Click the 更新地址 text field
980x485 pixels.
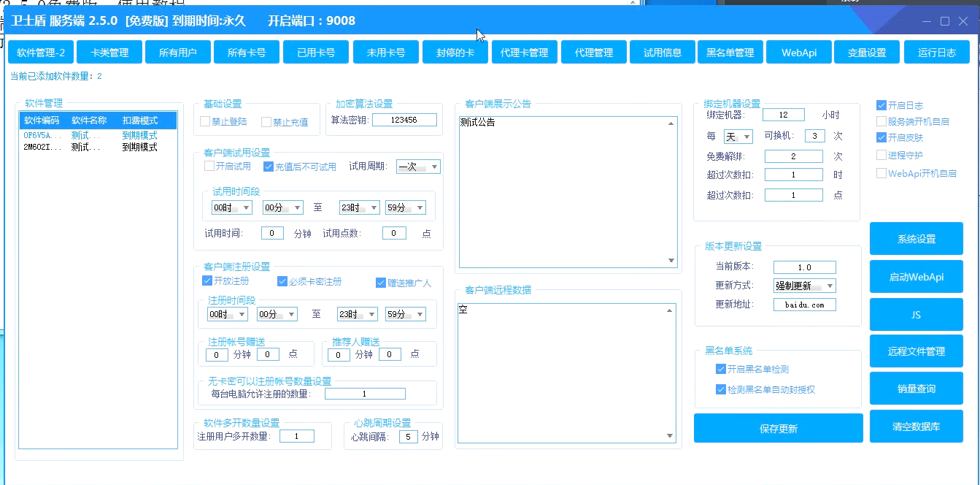point(804,305)
